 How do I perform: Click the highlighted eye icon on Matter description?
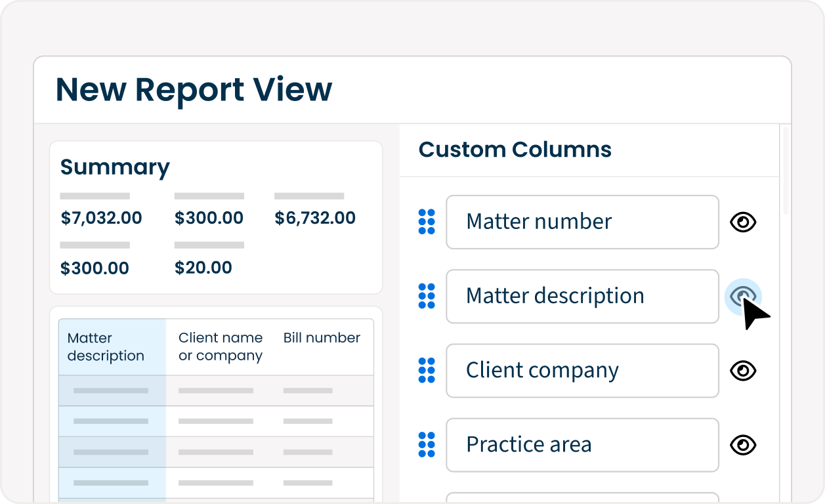tap(742, 296)
